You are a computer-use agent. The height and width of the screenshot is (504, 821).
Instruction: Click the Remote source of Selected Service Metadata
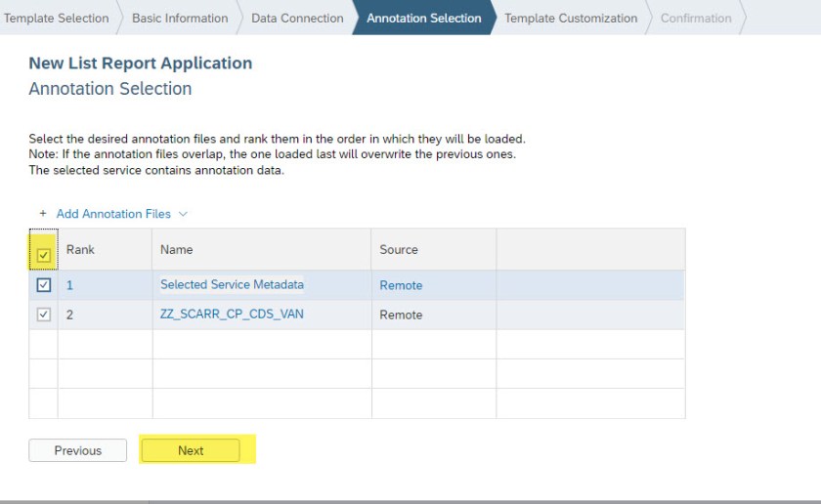pos(401,285)
